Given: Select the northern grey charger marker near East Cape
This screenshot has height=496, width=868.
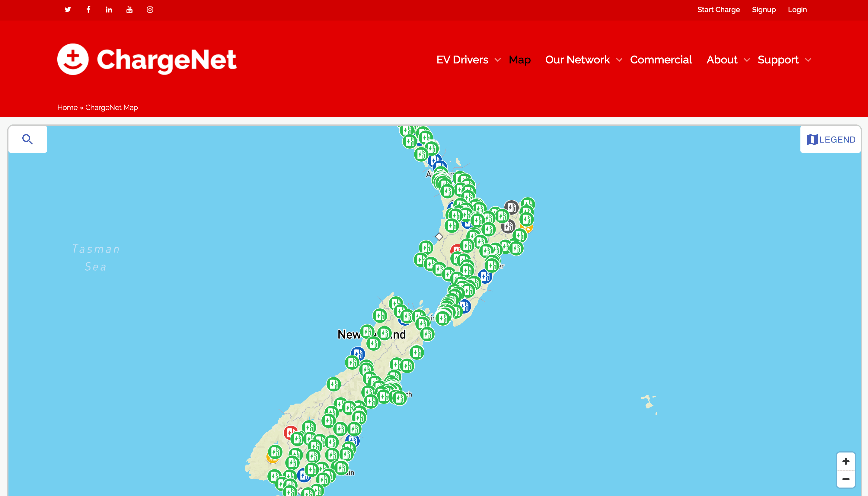Looking at the screenshot, I should click(x=511, y=207).
